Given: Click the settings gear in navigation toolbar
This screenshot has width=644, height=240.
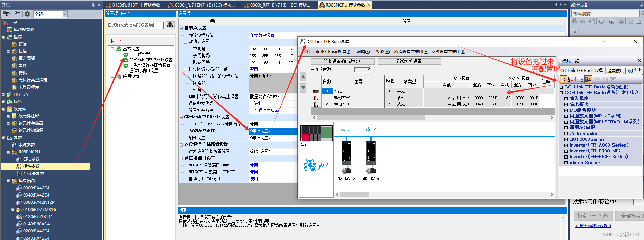Looking at the screenshot, I should tap(27, 14).
